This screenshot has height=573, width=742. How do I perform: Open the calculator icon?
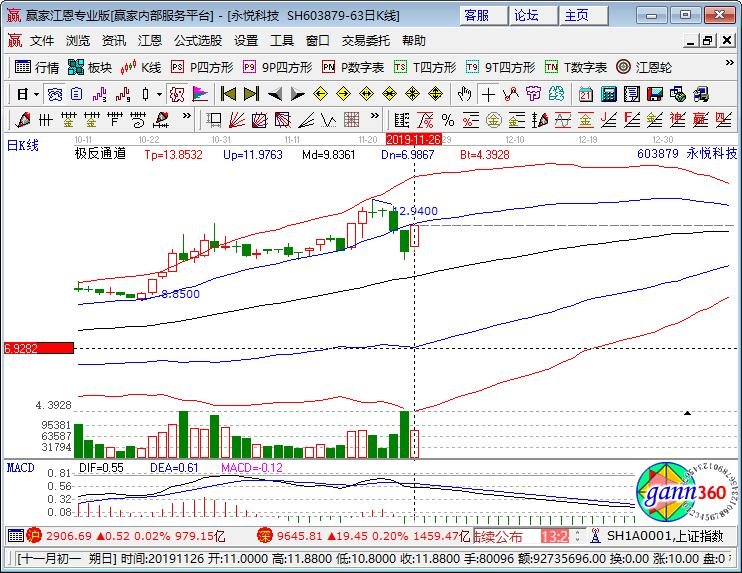pyautogui.click(x=609, y=95)
